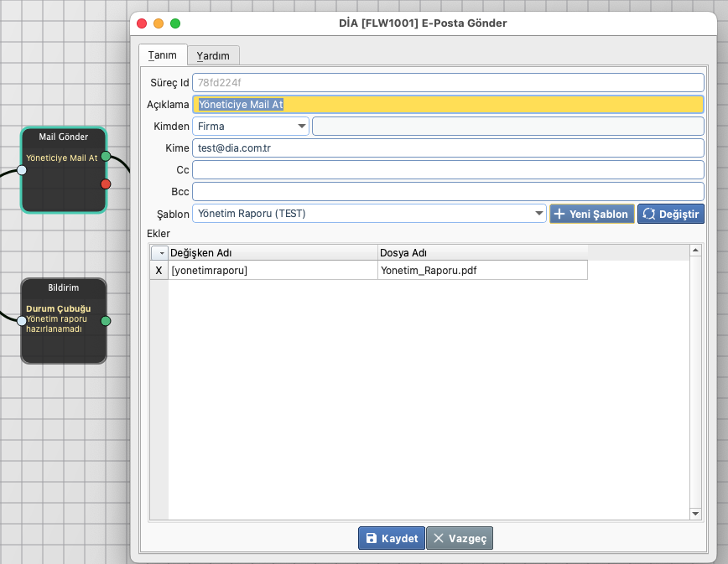Click the Kaydet save button
Viewport: 728px width, 564px height.
(391, 539)
